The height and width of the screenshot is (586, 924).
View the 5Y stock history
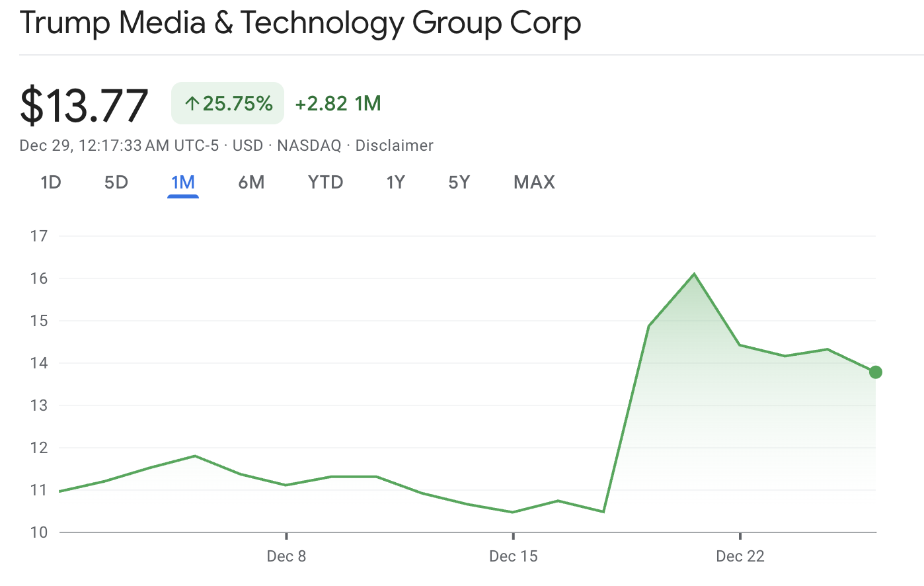tap(459, 182)
